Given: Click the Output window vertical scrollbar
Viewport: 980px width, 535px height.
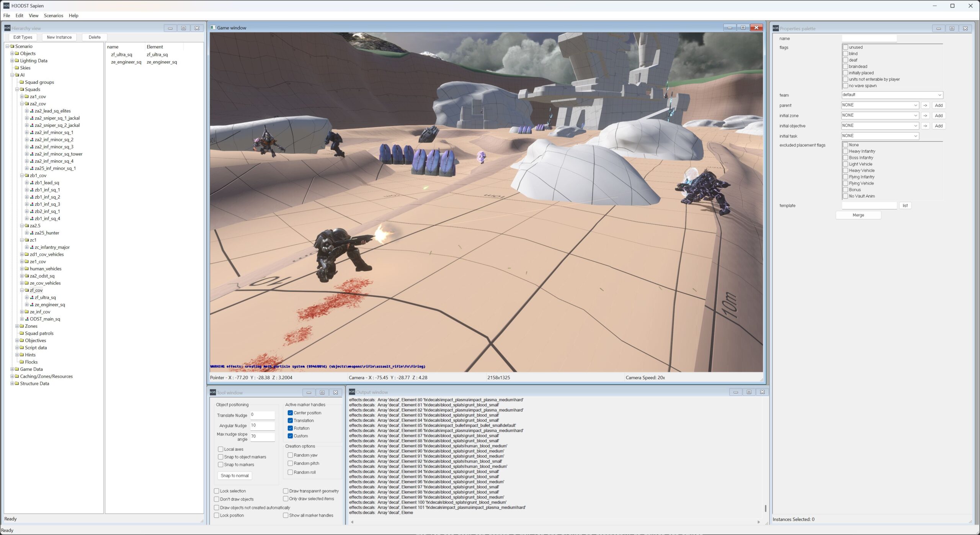Looking at the screenshot, I should (765, 508).
